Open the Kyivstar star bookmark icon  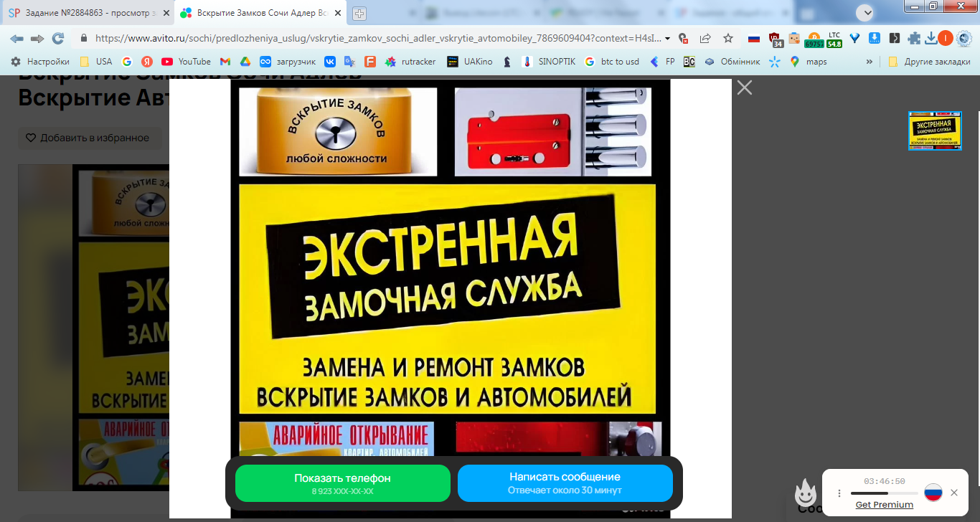(x=775, y=62)
